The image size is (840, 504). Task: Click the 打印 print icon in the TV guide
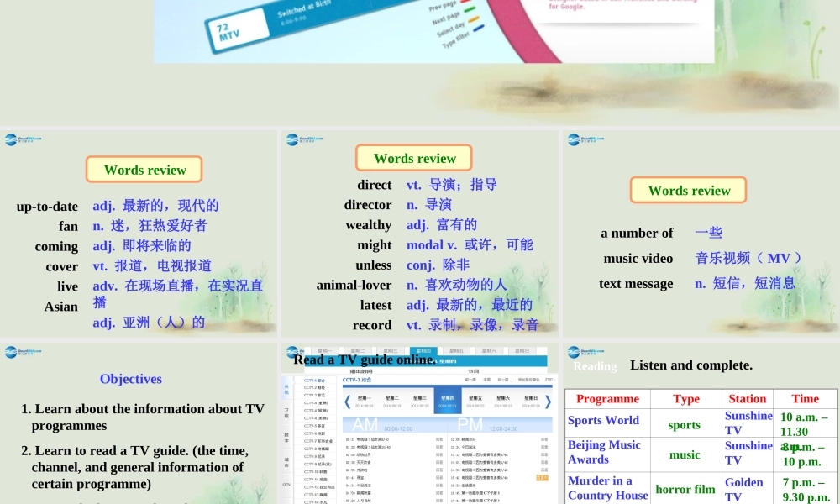pos(549,379)
